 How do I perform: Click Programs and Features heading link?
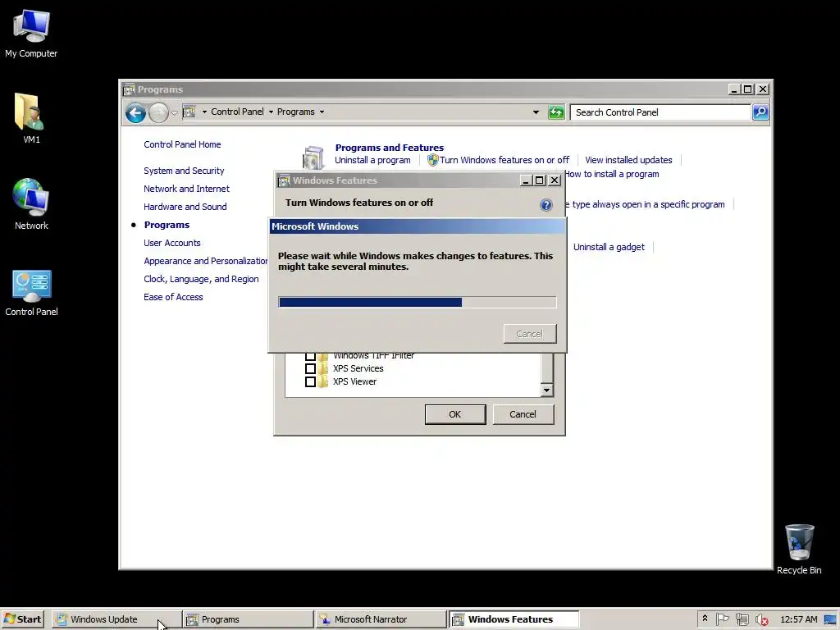coord(390,148)
